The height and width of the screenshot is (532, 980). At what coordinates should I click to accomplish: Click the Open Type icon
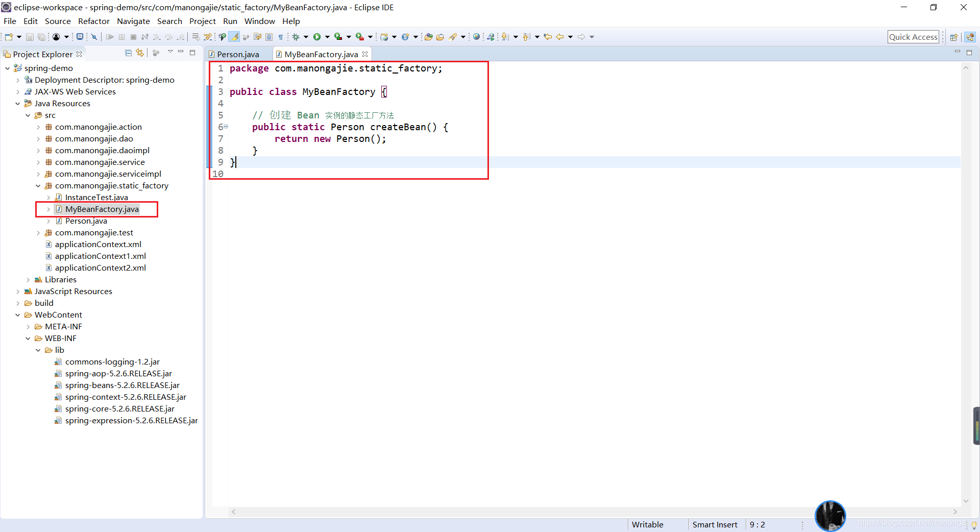[x=428, y=37]
